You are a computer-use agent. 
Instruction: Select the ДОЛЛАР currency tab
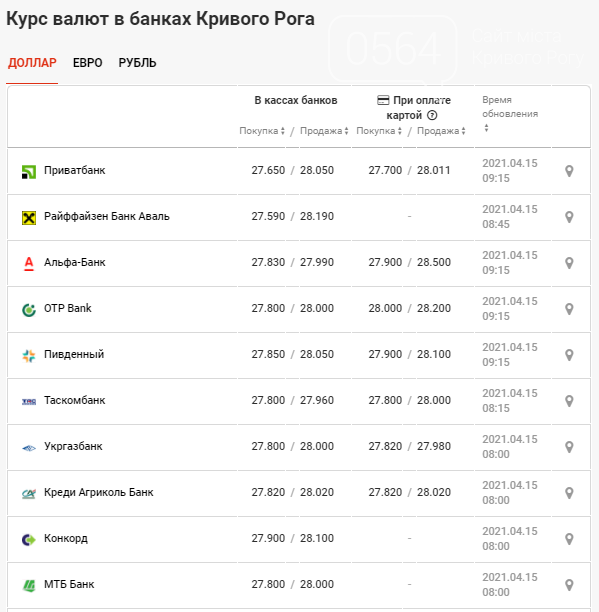pos(32,63)
